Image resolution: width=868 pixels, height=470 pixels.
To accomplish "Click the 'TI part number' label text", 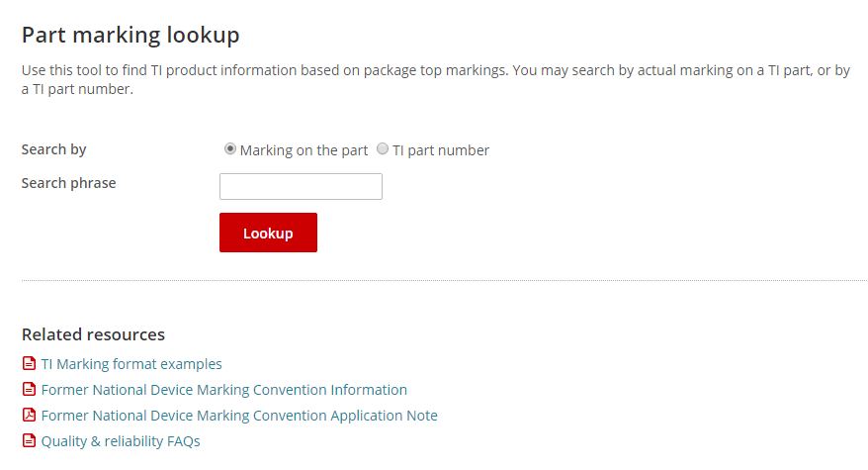I will (441, 150).
